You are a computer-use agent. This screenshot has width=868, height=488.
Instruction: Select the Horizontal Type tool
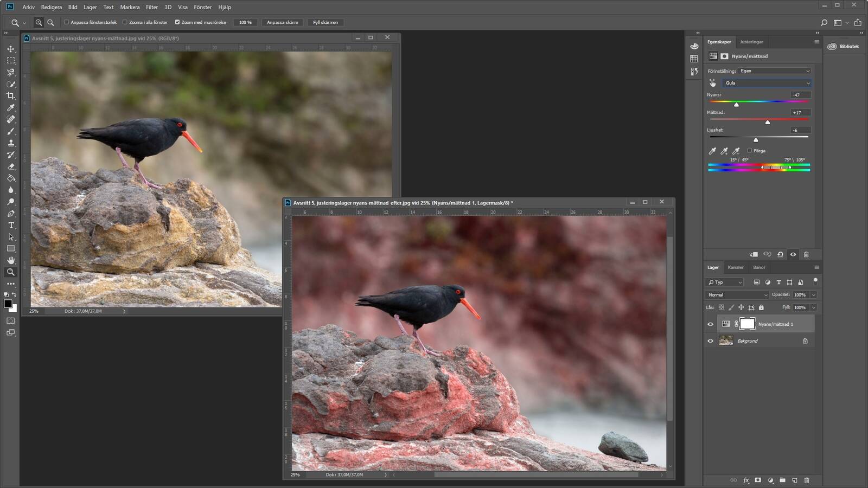point(11,225)
